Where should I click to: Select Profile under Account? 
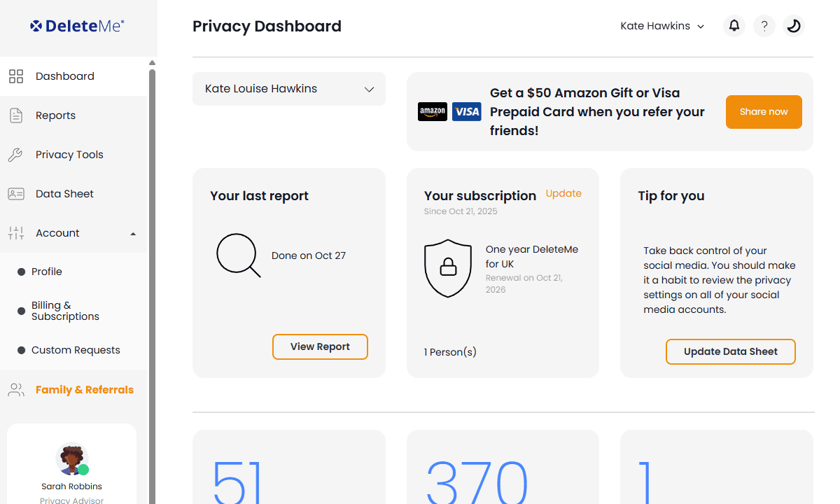[47, 272]
